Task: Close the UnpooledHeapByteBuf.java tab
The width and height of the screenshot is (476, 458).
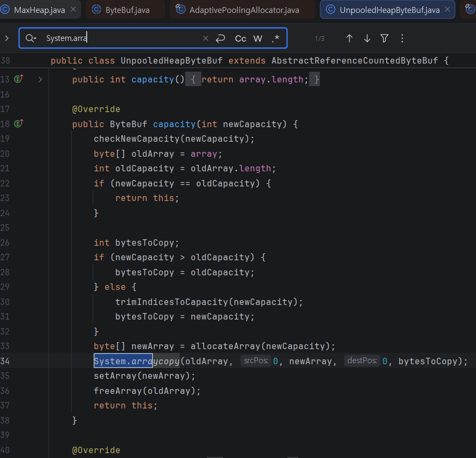Action: (447, 10)
